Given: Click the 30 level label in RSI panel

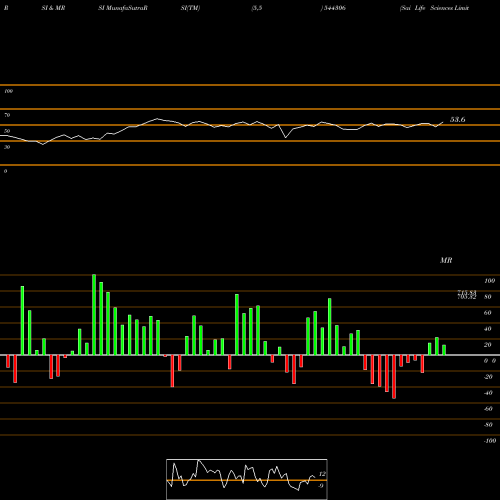Looking at the screenshot, I should [7, 147].
